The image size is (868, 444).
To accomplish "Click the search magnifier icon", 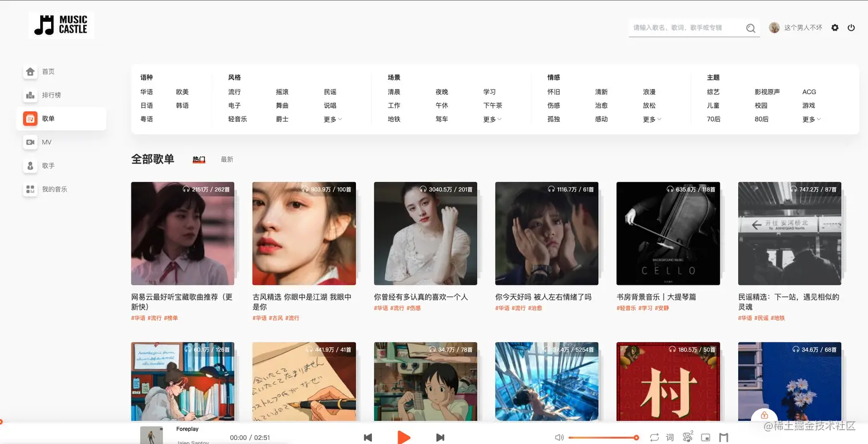I will point(750,28).
